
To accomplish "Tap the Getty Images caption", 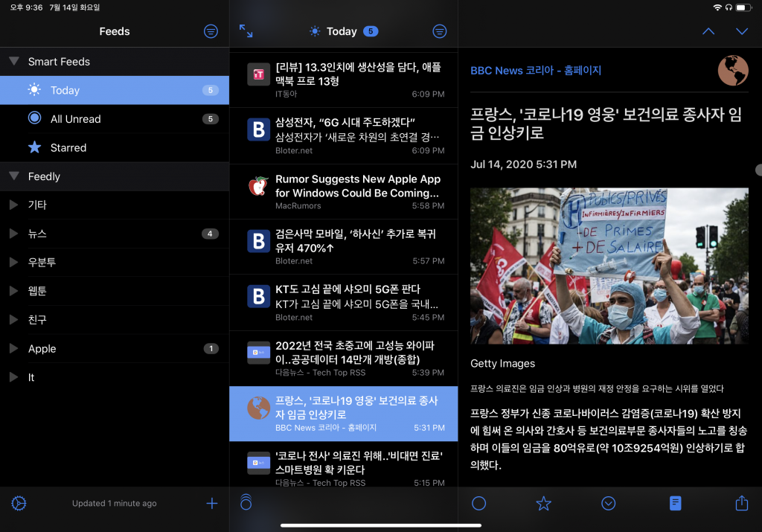I will pos(502,363).
